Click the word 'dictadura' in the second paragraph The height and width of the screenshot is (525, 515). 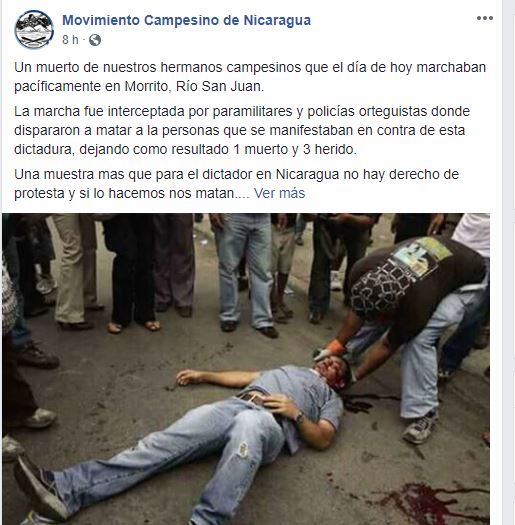(45, 149)
